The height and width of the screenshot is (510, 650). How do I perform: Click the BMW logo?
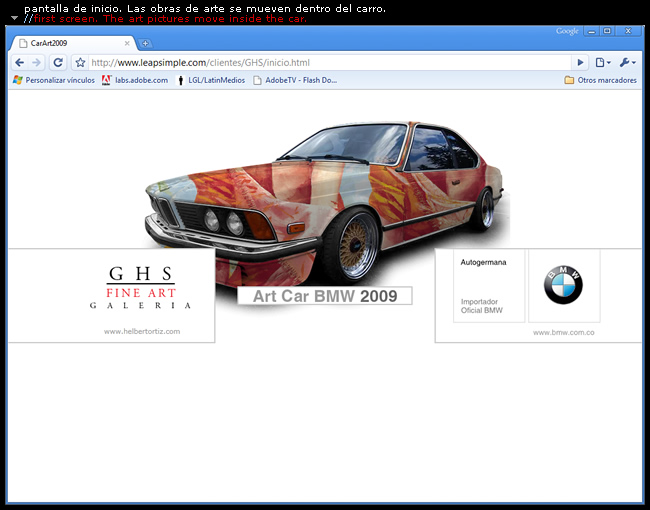pos(563,285)
